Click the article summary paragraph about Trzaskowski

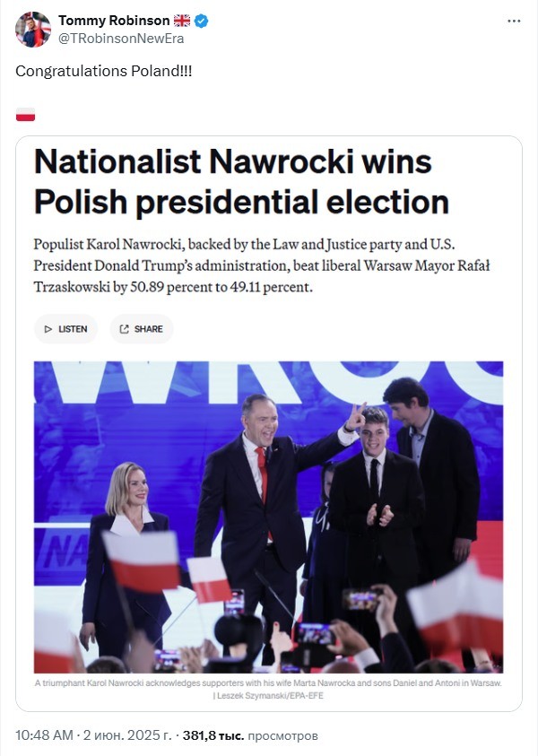point(262,265)
